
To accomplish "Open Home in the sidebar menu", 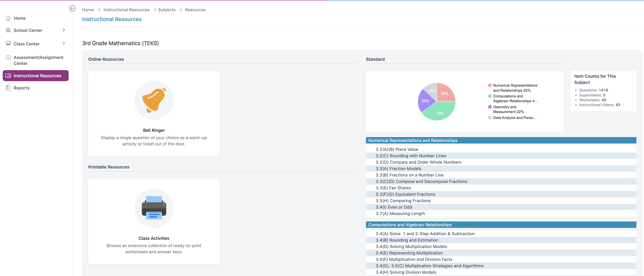I will 19,18.
